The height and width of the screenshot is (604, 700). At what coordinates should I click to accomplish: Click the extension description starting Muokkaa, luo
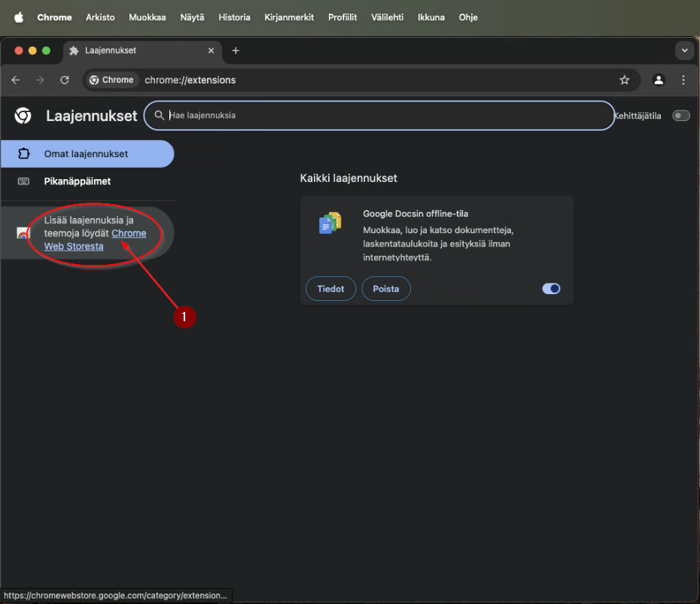coord(438,244)
